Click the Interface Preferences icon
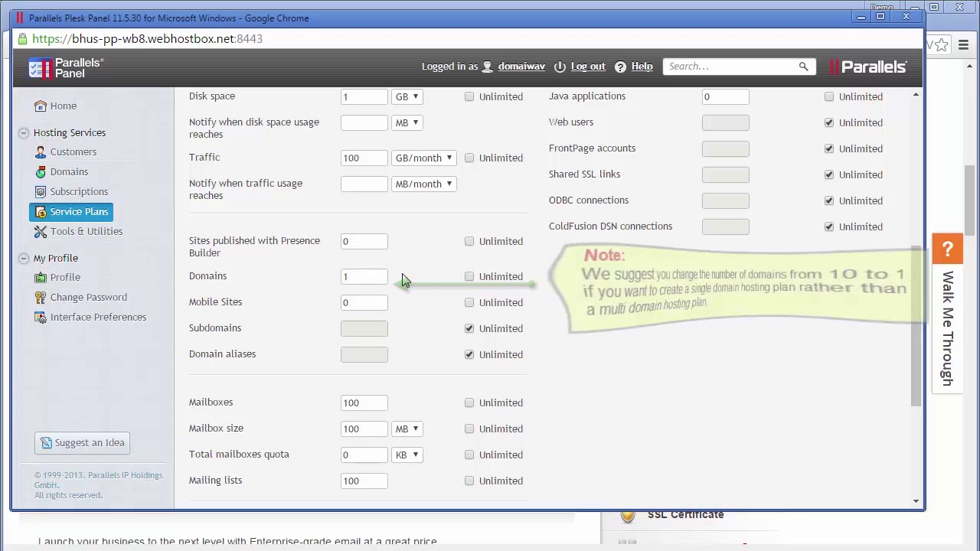The width and height of the screenshot is (980, 551). coord(41,317)
